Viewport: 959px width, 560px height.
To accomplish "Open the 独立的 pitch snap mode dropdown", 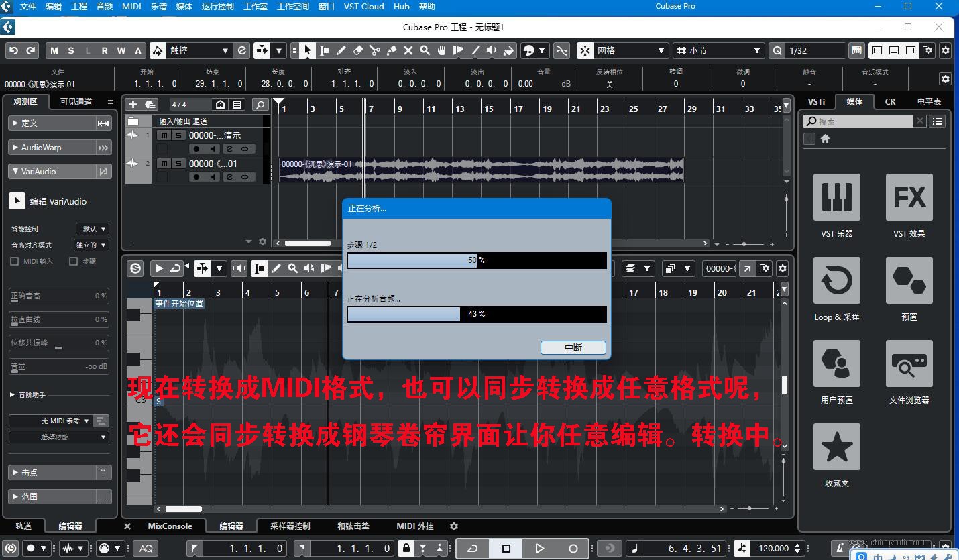I will point(91,245).
